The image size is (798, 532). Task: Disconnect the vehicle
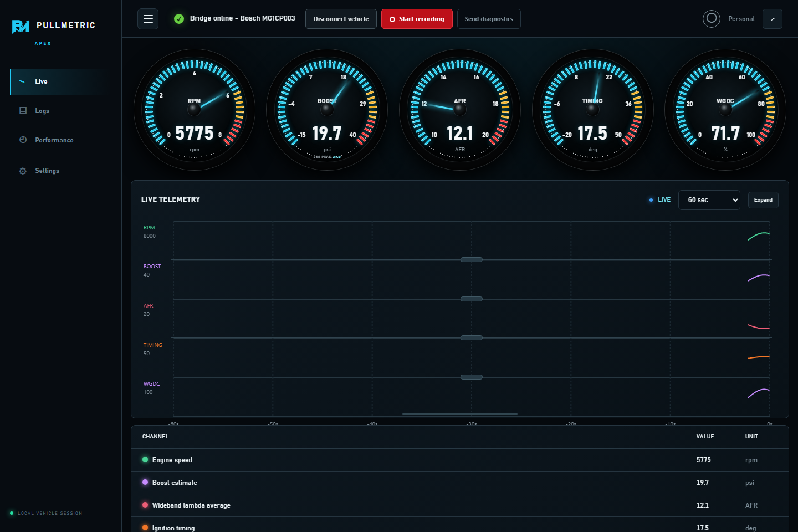point(341,19)
